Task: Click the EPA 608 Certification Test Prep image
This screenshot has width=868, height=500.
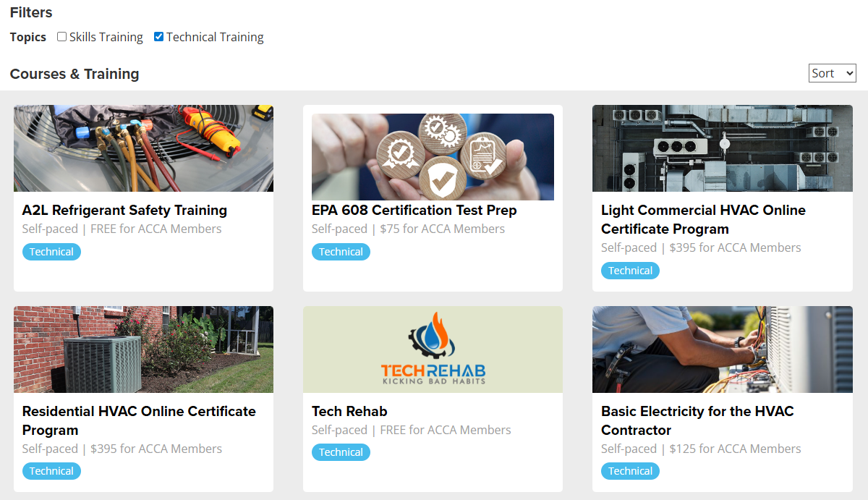Action: (433, 157)
